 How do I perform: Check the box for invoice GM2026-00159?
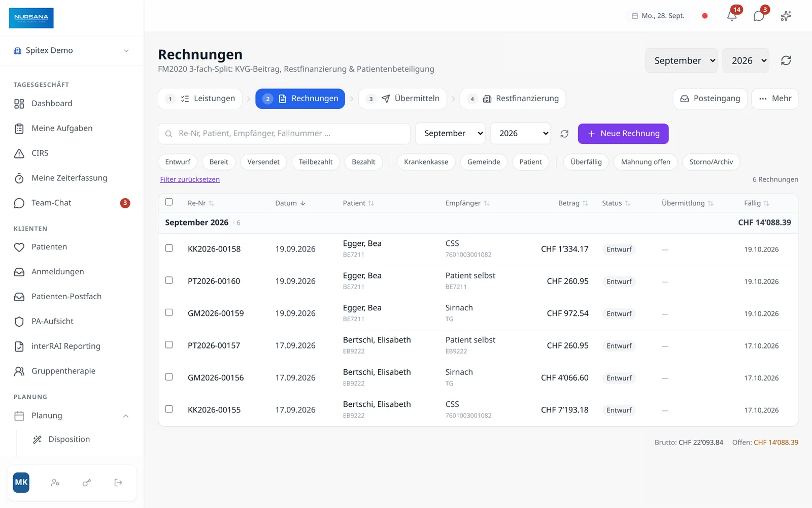[x=169, y=312]
